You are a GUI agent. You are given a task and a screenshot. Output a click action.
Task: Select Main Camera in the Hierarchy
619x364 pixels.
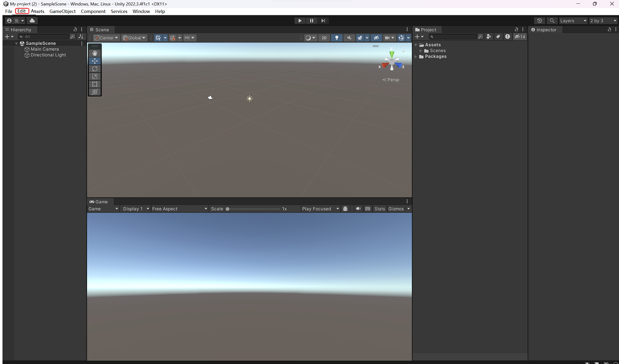click(44, 49)
